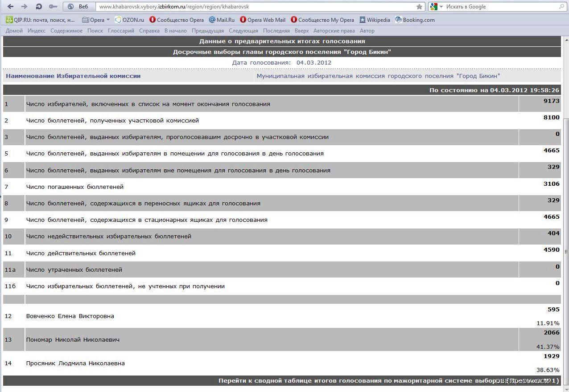Select 'Следующая' in the navigation bar
This screenshot has height=392, width=569.
[243, 31]
